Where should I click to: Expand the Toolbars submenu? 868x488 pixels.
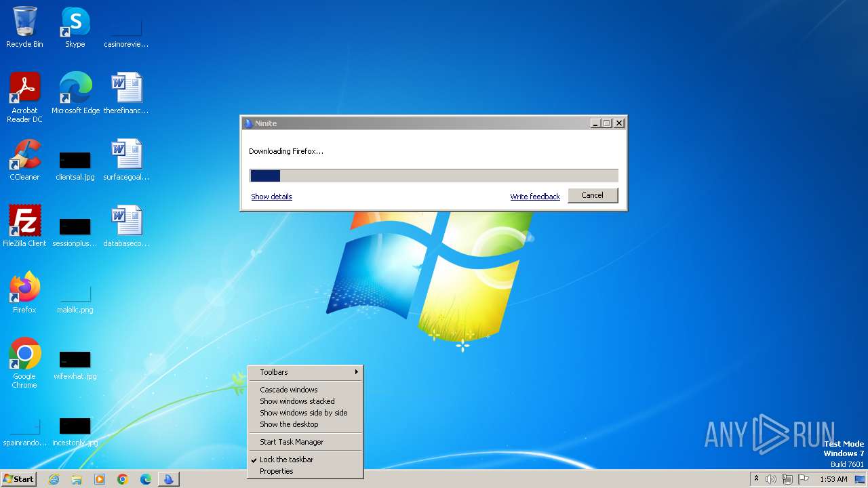pyautogui.click(x=306, y=372)
